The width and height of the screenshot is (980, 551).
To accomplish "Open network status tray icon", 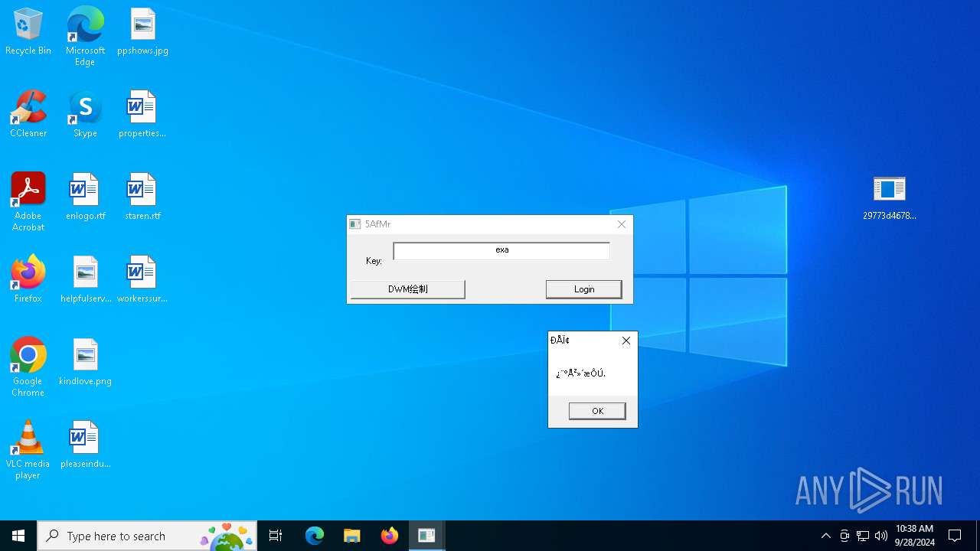I will (x=863, y=536).
